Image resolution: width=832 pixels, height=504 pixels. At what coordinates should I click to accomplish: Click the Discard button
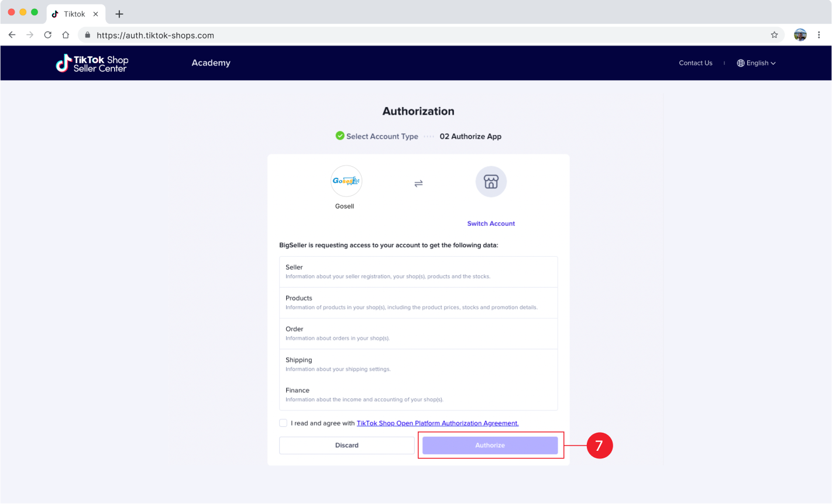(x=347, y=446)
